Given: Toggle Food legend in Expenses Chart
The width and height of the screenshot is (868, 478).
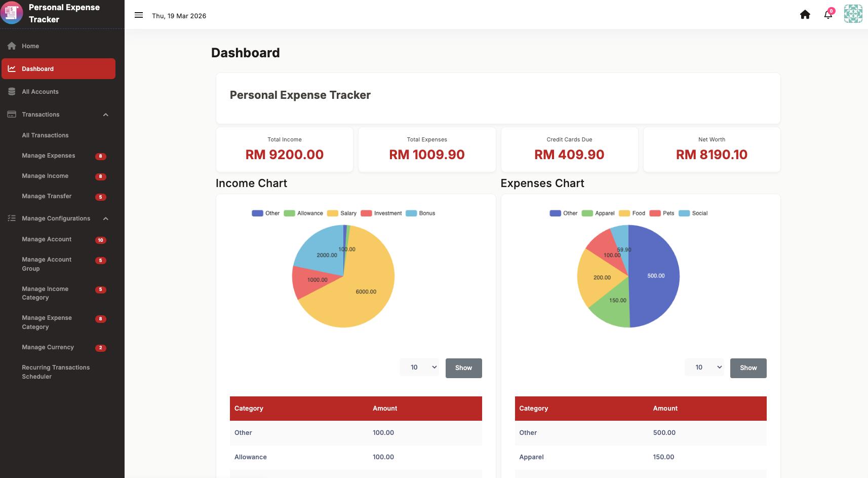Looking at the screenshot, I should pyautogui.click(x=632, y=213).
